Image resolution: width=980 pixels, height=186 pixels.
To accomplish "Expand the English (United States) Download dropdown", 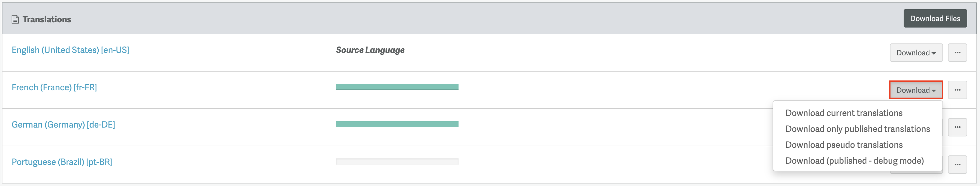I will [916, 53].
